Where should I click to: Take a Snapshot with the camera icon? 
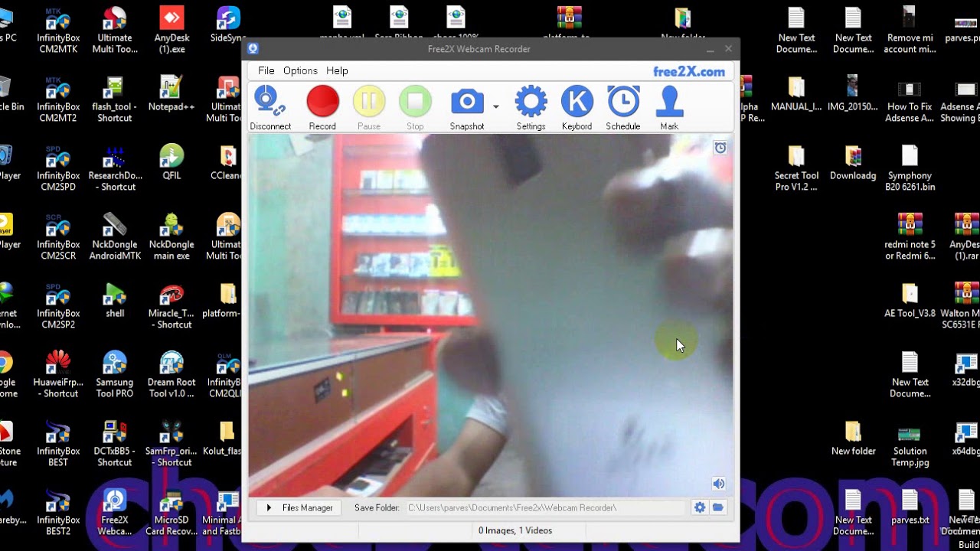467,108
